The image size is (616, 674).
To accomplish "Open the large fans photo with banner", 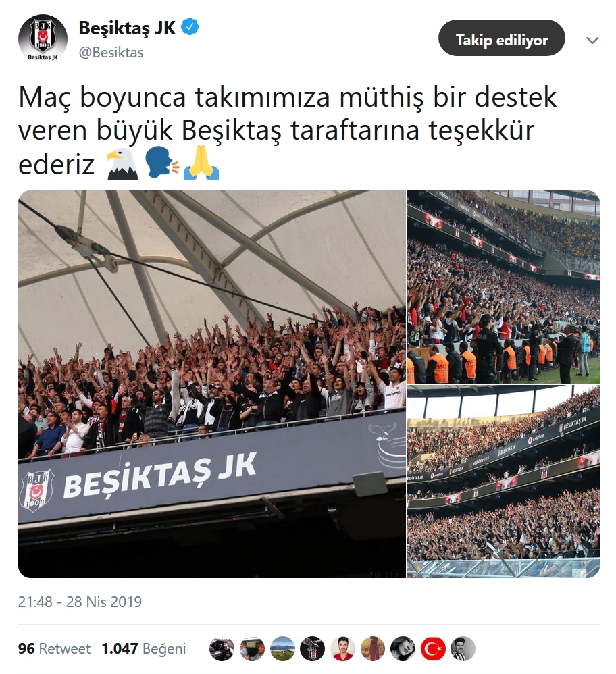I will pos(212,384).
